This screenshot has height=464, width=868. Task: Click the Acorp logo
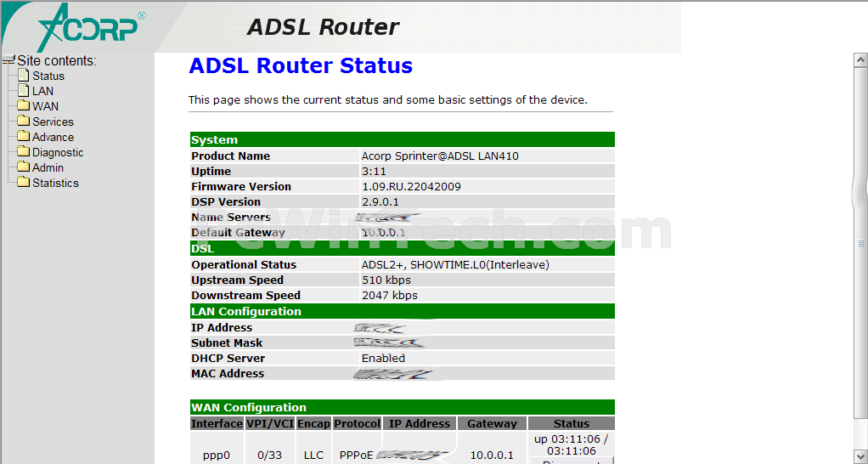92,28
